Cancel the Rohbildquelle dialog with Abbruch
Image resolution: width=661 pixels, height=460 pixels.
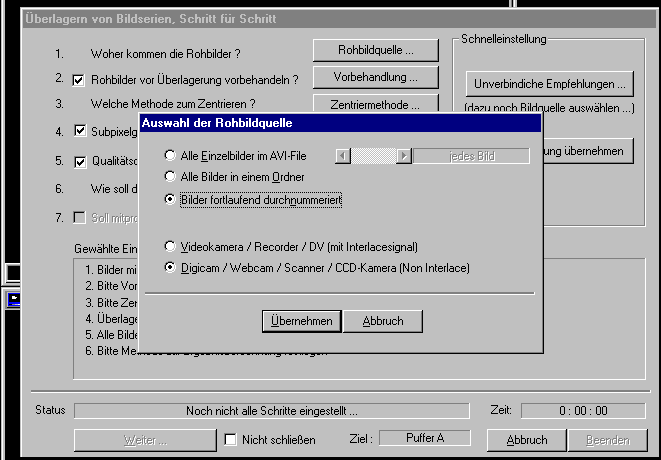tap(382, 322)
